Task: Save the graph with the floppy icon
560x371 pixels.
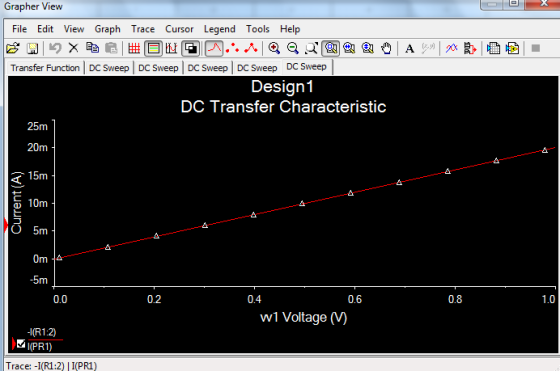Action: [x=32, y=48]
